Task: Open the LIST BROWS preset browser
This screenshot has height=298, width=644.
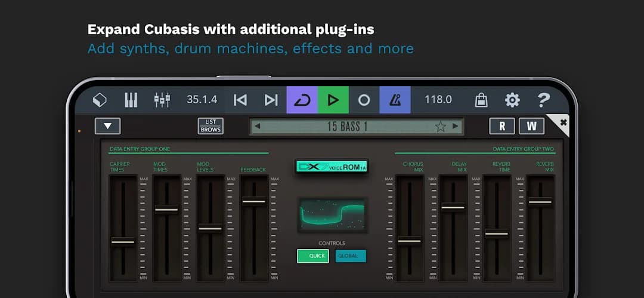Action: [x=210, y=126]
